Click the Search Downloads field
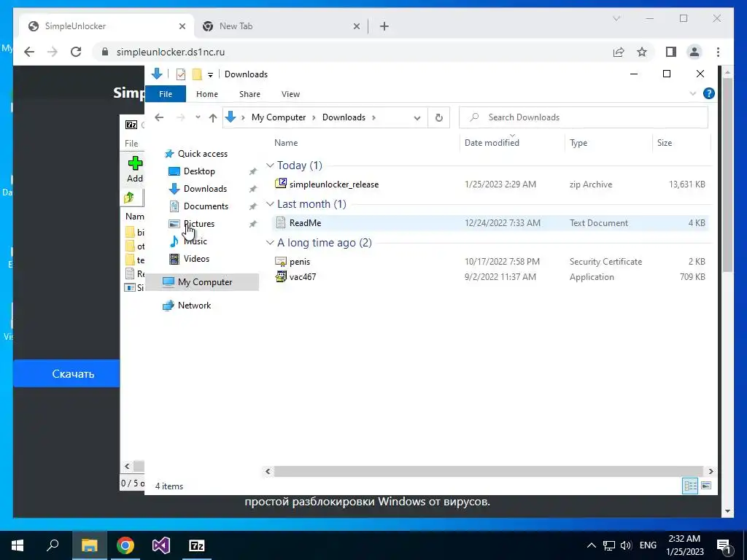The image size is (747, 560). point(584,117)
